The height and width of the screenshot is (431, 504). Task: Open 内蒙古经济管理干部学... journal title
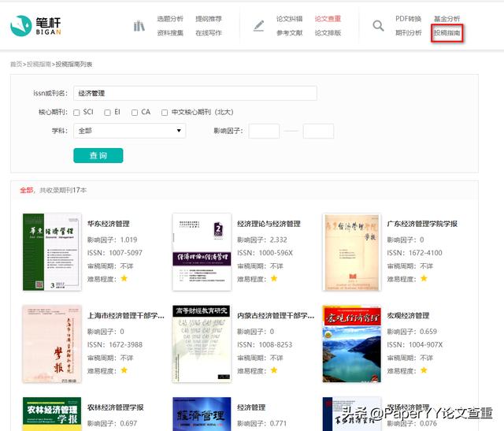coord(276,315)
